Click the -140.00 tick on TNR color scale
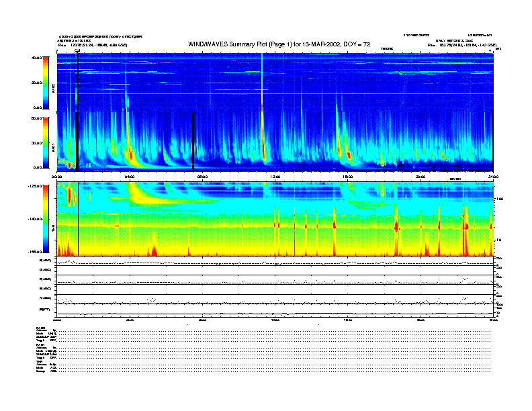This screenshot has height=411, width=532. (x=35, y=219)
